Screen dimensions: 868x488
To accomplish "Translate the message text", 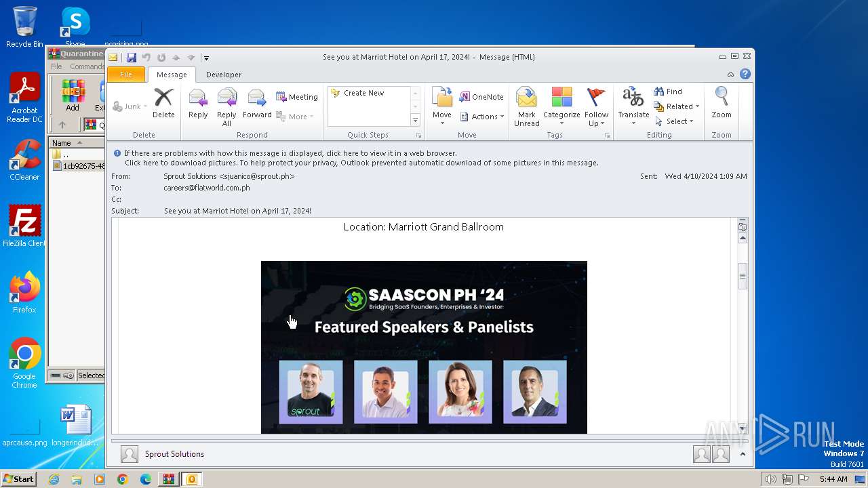I will tap(633, 106).
